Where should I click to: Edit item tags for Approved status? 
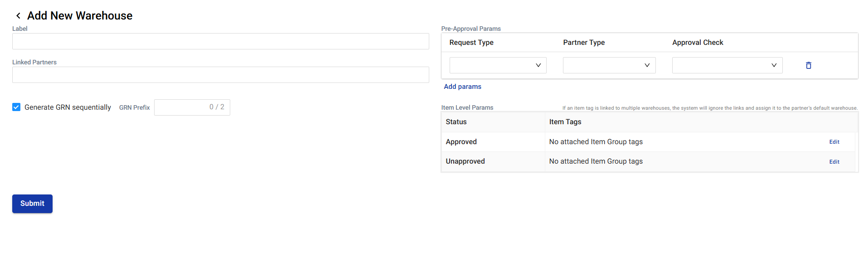point(834,142)
